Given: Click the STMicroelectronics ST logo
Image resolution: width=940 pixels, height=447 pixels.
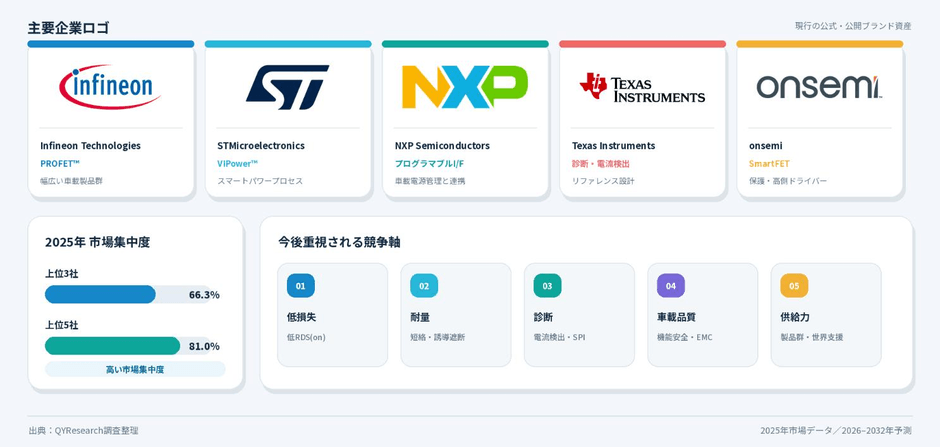Looking at the screenshot, I should [x=288, y=87].
